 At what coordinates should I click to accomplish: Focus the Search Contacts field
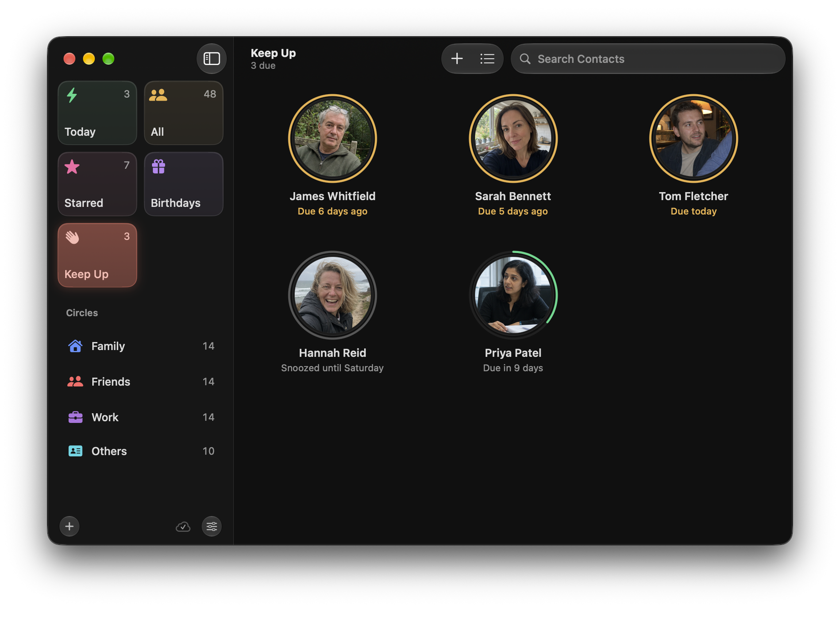coord(647,58)
